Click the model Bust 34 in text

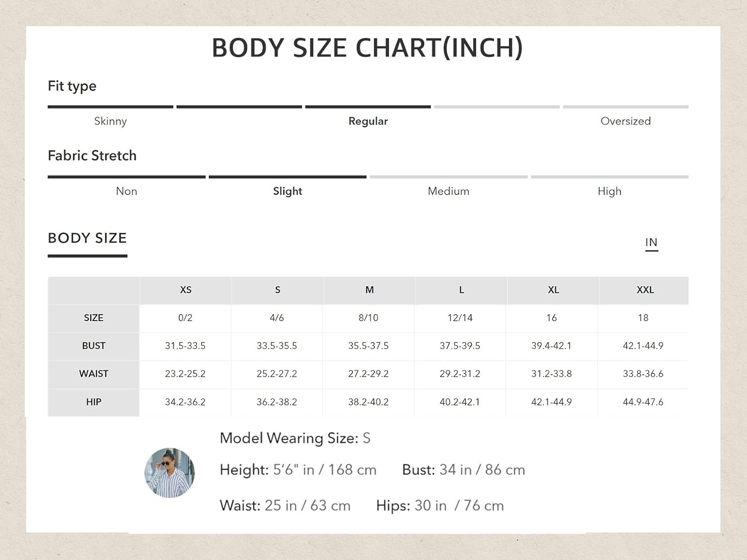click(463, 470)
